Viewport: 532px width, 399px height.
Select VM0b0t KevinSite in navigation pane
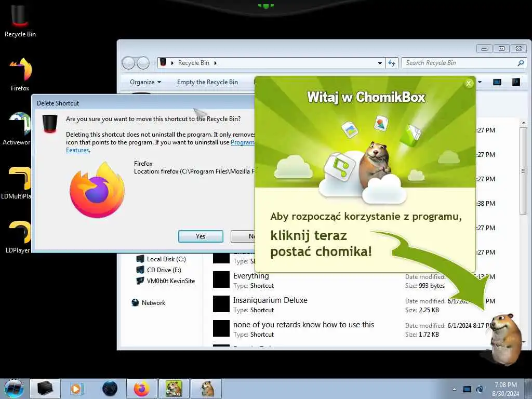click(x=166, y=281)
